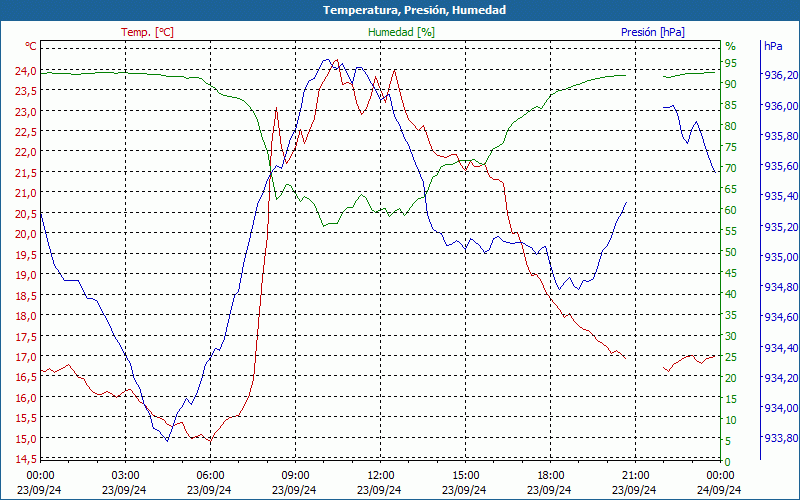Click the 14,5 temperature axis value
This screenshot has height=500, width=800.
(25, 459)
